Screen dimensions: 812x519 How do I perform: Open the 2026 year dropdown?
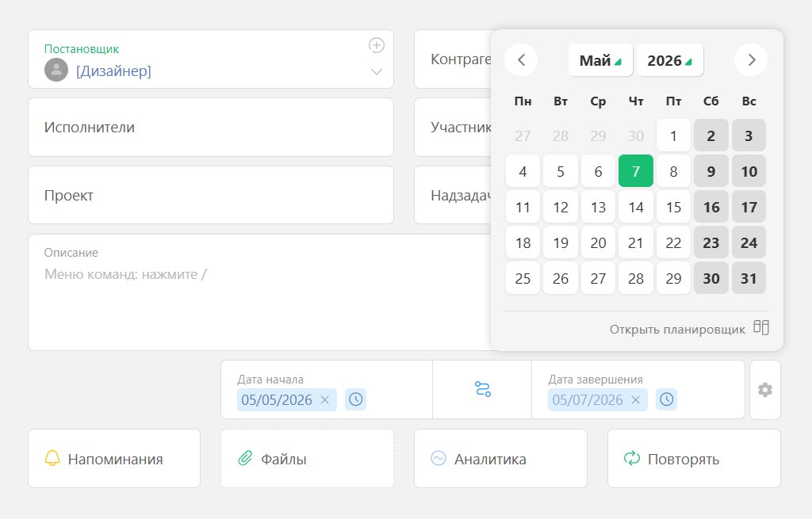tap(669, 60)
